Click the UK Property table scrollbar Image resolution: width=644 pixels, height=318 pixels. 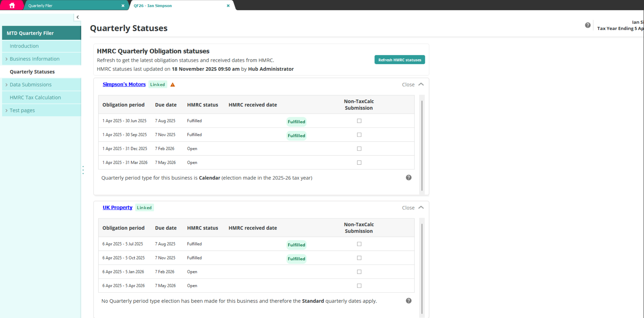click(422, 269)
